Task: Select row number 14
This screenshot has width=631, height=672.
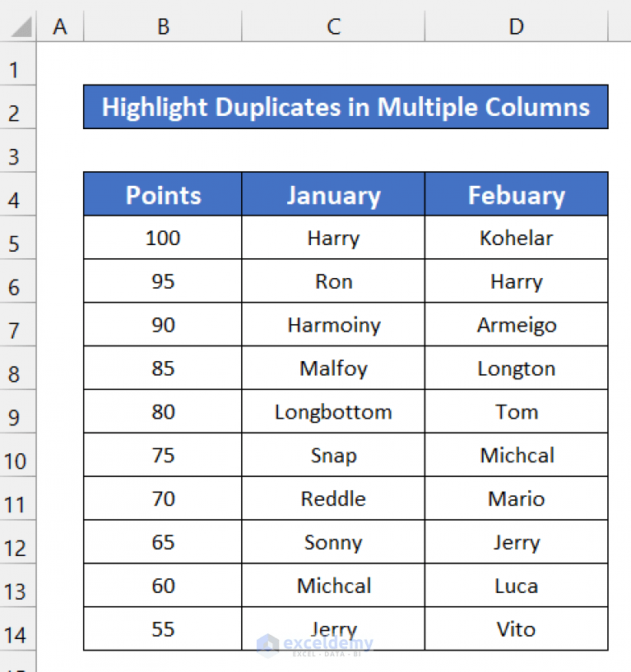Action: click(17, 628)
